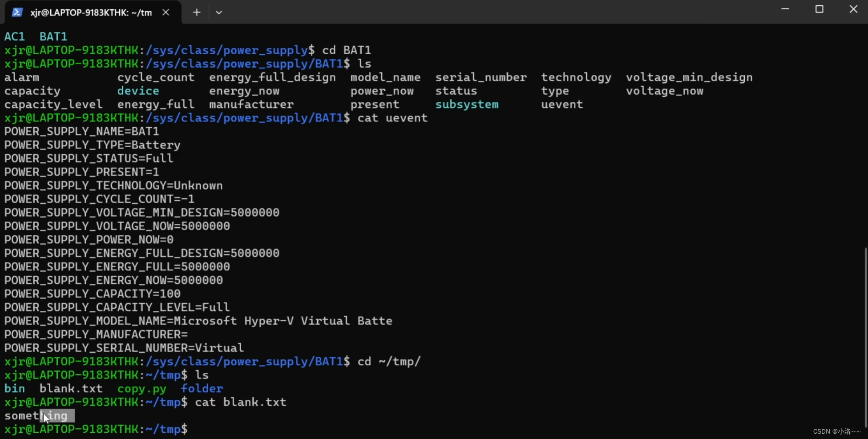
Task: Select the AC1 entry at the top
Action: click(x=14, y=36)
